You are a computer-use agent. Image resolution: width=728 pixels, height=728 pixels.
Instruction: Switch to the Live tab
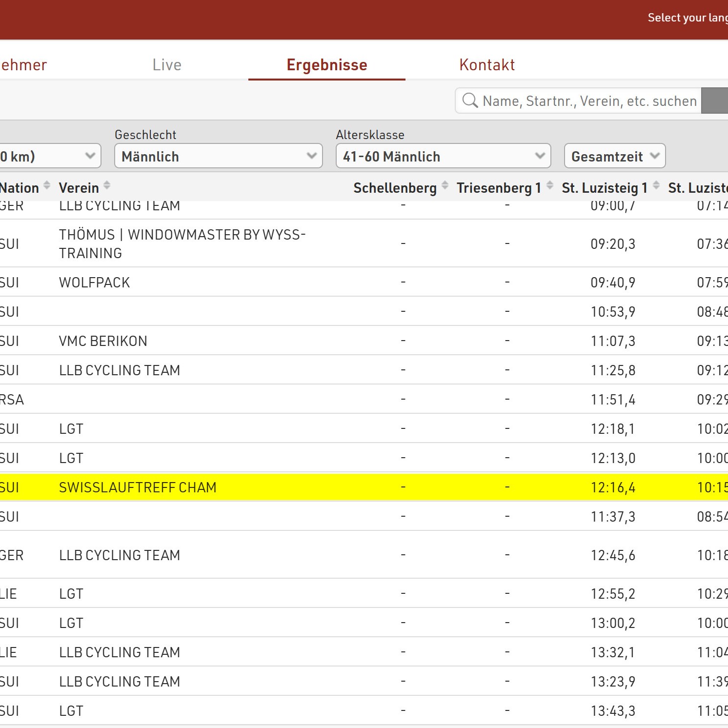[167, 65]
